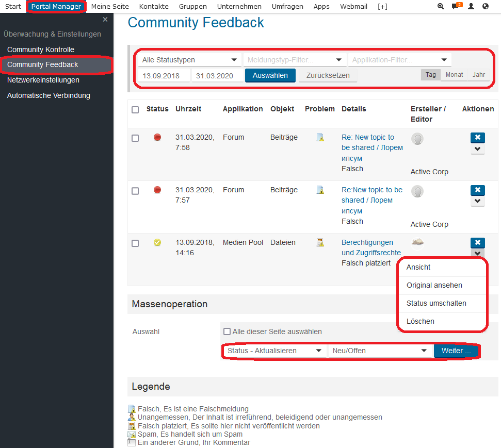Click creator avatar in the Medien Pool row

(x=417, y=242)
